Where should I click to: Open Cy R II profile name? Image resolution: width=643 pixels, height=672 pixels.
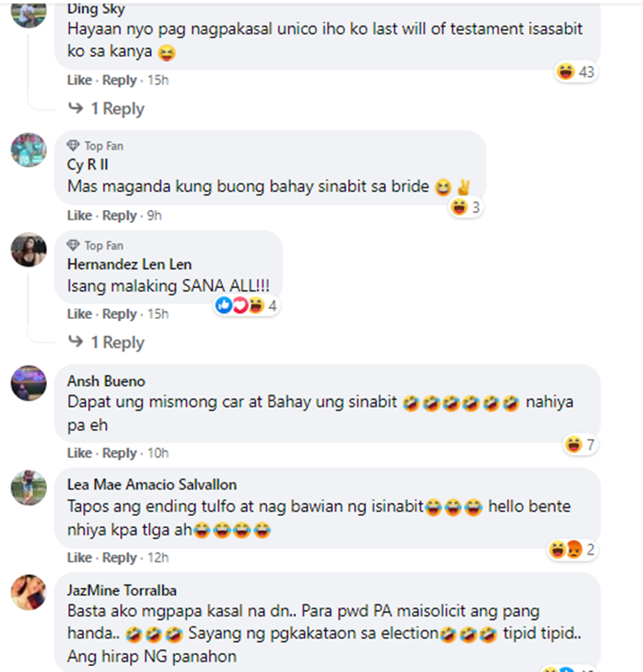(x=87, y=165)
